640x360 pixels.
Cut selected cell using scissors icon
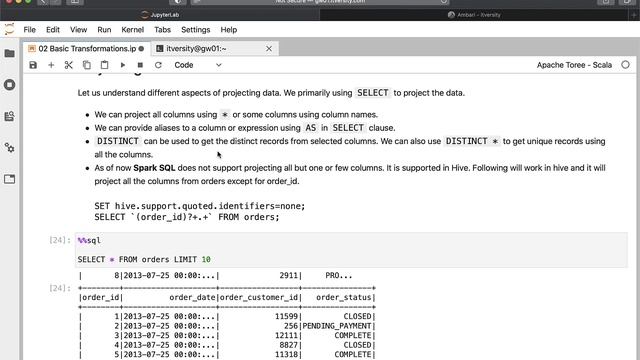tap(69, 65)
